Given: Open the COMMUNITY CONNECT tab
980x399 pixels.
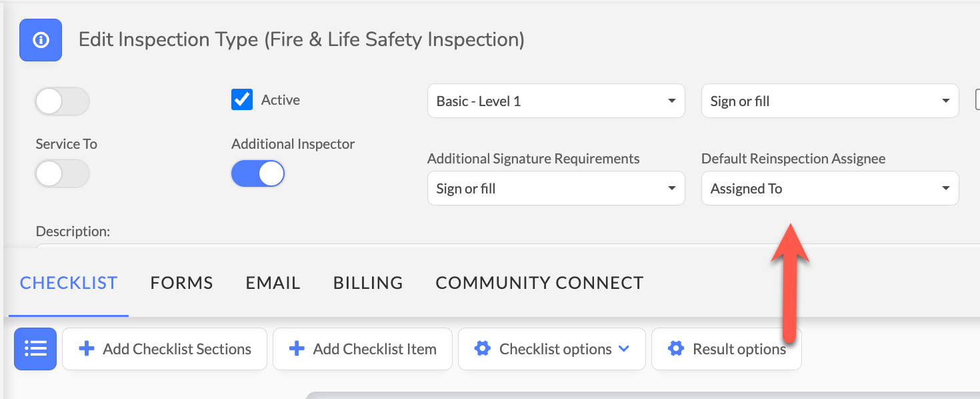Looking at the screenshot, I should pos(539,283).
